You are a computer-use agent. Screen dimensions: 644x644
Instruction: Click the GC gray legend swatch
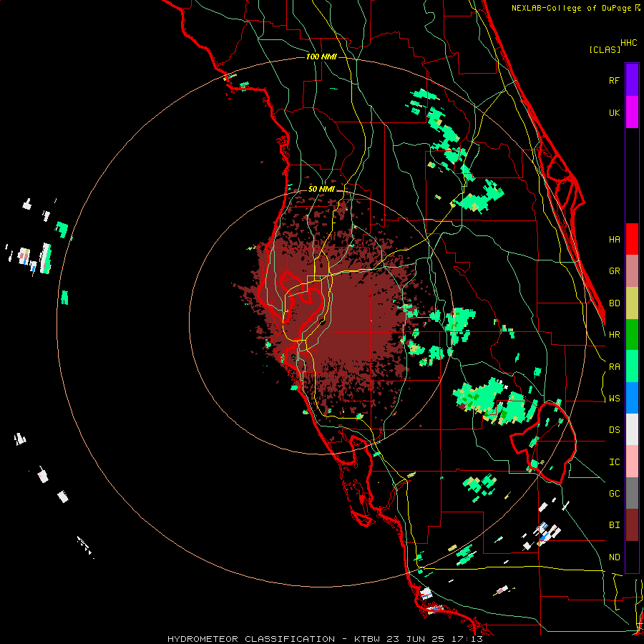[632, 493]
